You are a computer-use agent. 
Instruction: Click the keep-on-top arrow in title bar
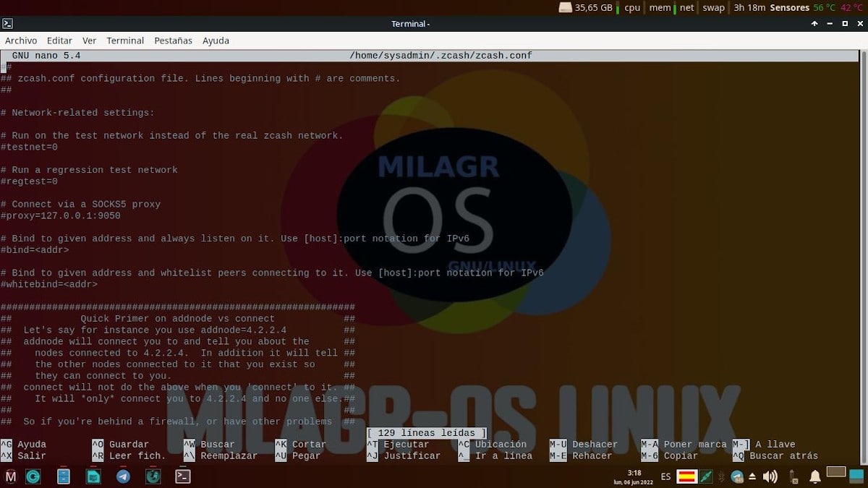click(x=814, y=24)
